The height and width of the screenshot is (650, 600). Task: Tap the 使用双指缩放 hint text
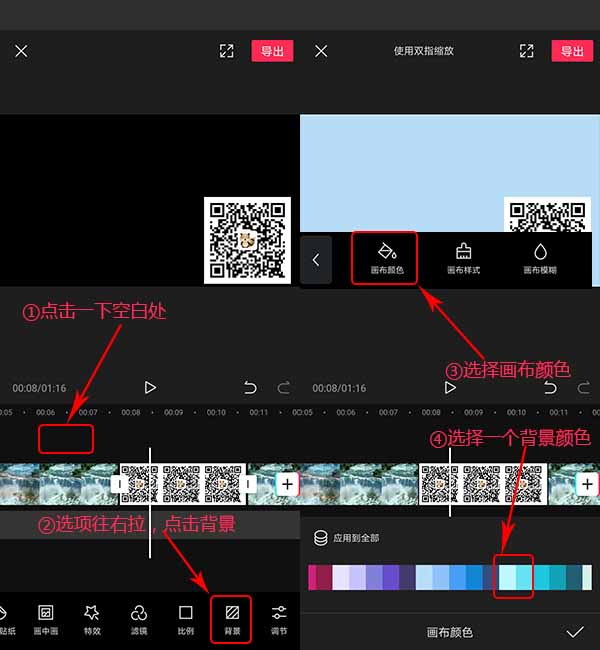pos(424,51)
